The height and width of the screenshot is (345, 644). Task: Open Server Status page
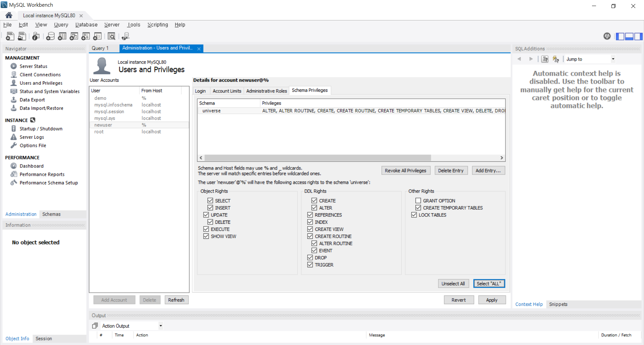point(33,66)
